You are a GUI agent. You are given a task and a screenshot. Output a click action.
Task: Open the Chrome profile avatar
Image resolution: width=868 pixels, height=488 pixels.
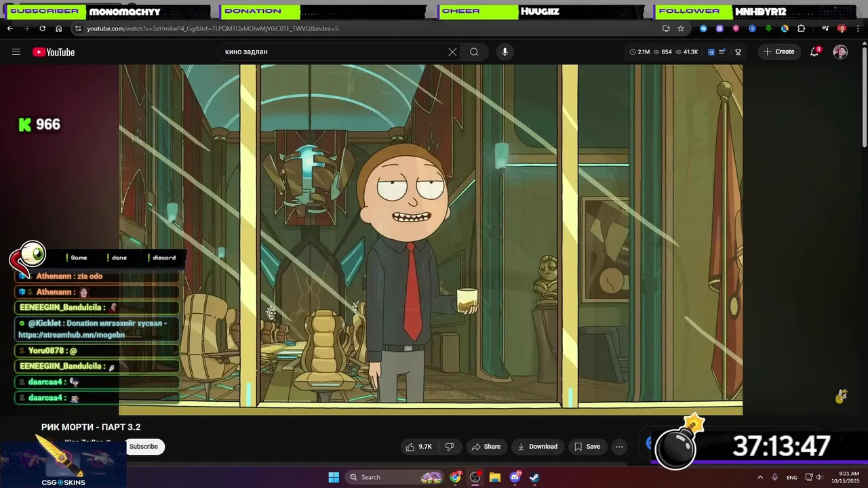pyautogui.click(x=842, y=28)
